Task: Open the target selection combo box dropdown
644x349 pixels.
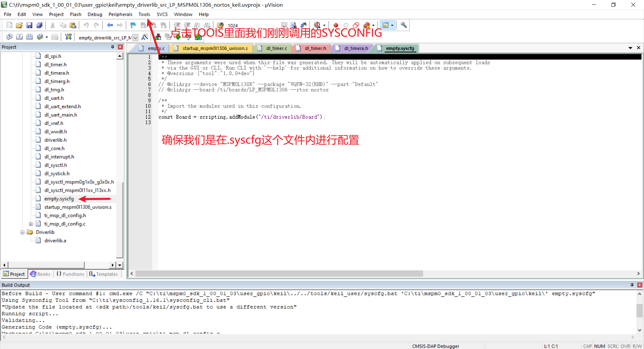Action: (x=136, y=38)
